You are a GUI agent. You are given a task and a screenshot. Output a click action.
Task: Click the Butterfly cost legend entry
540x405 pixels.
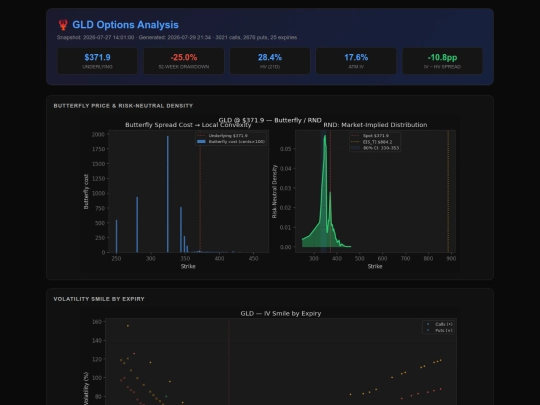tap(231, 142)
